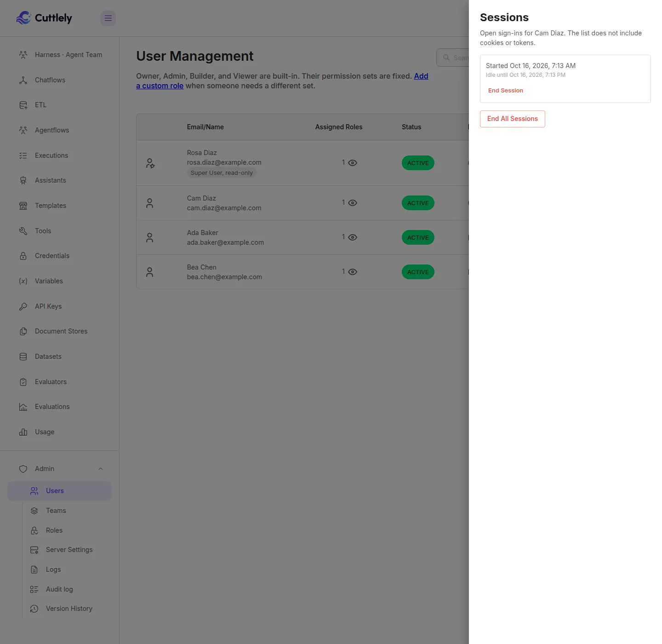Click the Datasets database icon
The width and height of the screenshot is (662, 644).
click(x=23, y=356)
